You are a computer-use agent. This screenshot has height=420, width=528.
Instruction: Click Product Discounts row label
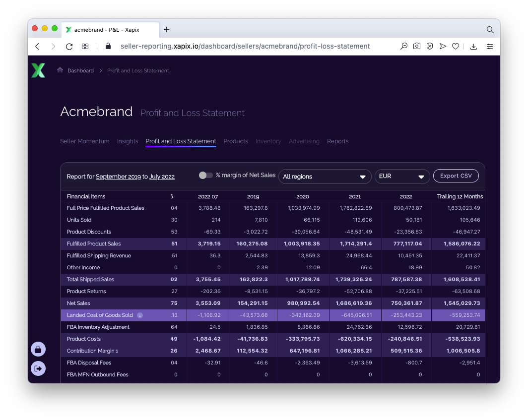(88, 232)
